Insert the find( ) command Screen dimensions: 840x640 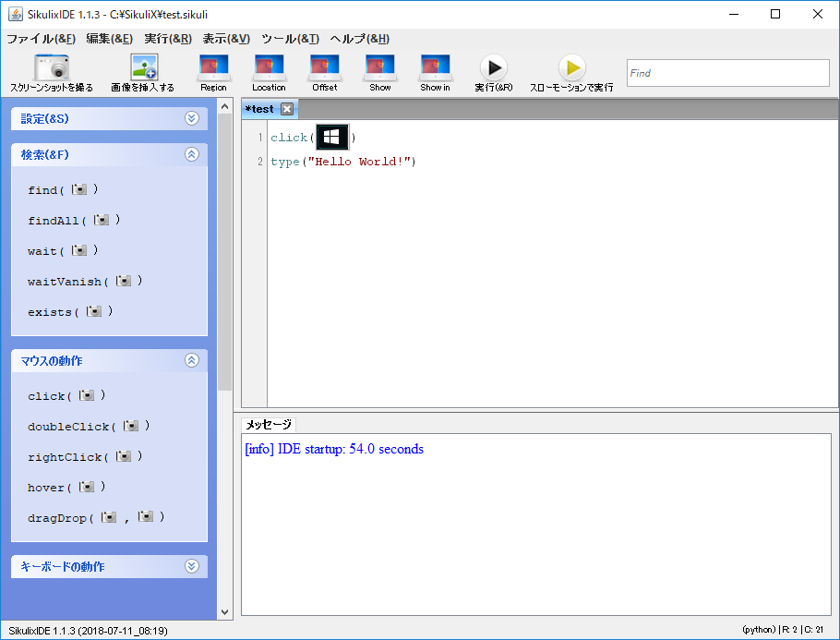click(x=63, y=189)
